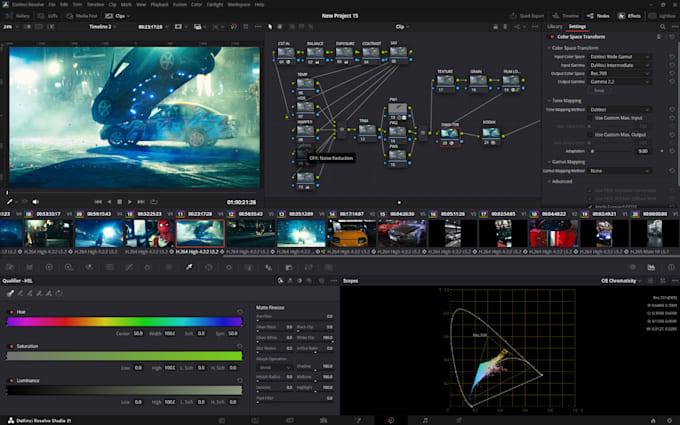680x425 pixels.
Task: Toggle the Scopes panel icon
Action: point(651,267)
